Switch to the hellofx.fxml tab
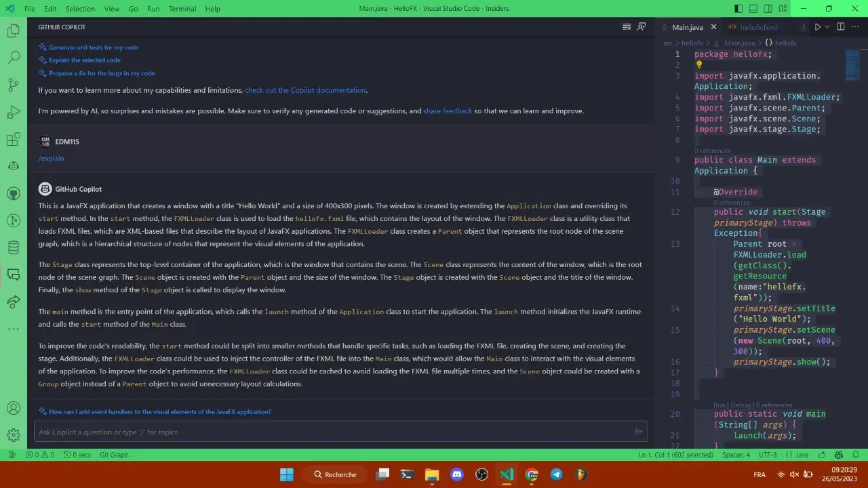The image size is (868, 488). 759,27
